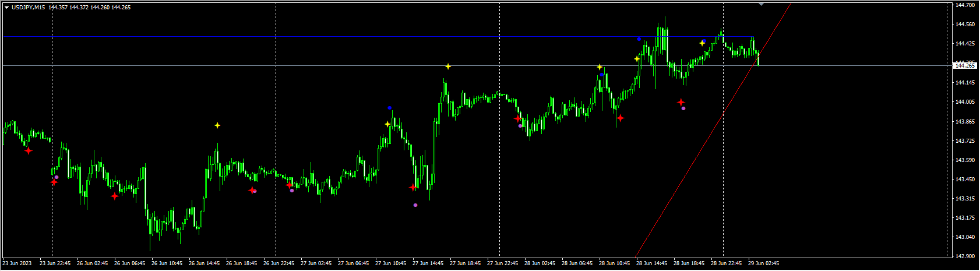Click the 143.725 price axis label
Screen dimensions: 980x271
(965, 141)
